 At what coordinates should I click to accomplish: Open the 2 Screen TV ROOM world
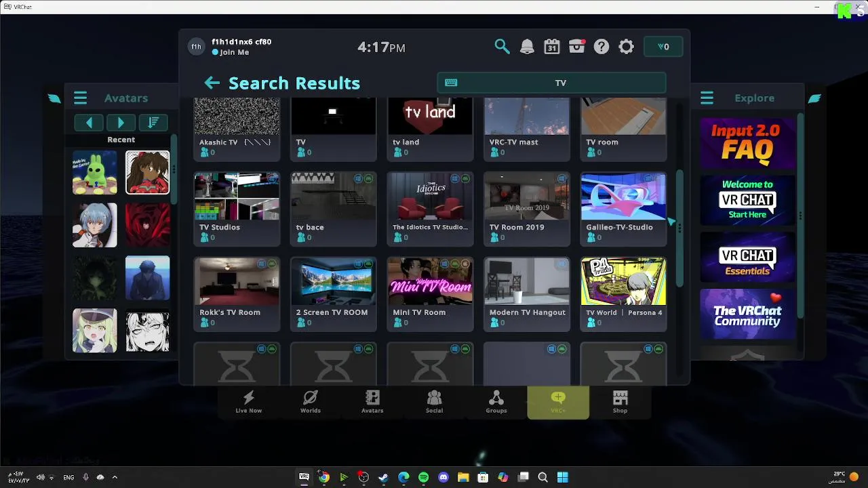(334, 294)
